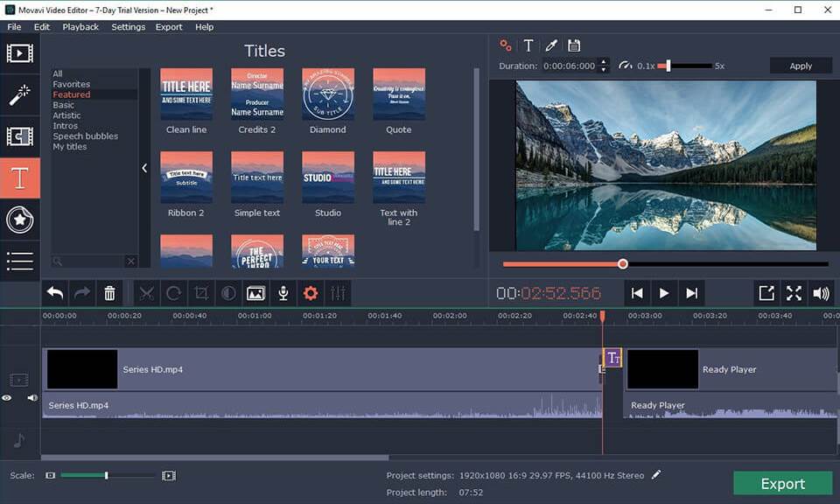Open the Filters magic wand tab

point(19,94)
